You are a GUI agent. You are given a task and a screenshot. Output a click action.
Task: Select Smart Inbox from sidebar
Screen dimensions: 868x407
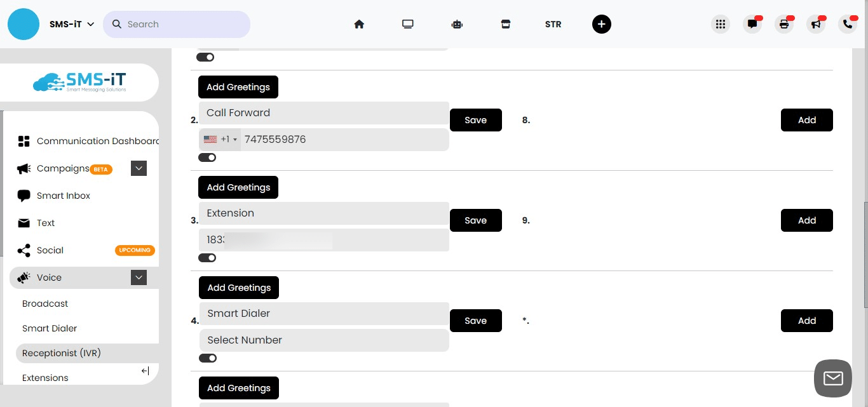(x=63, y=196)
